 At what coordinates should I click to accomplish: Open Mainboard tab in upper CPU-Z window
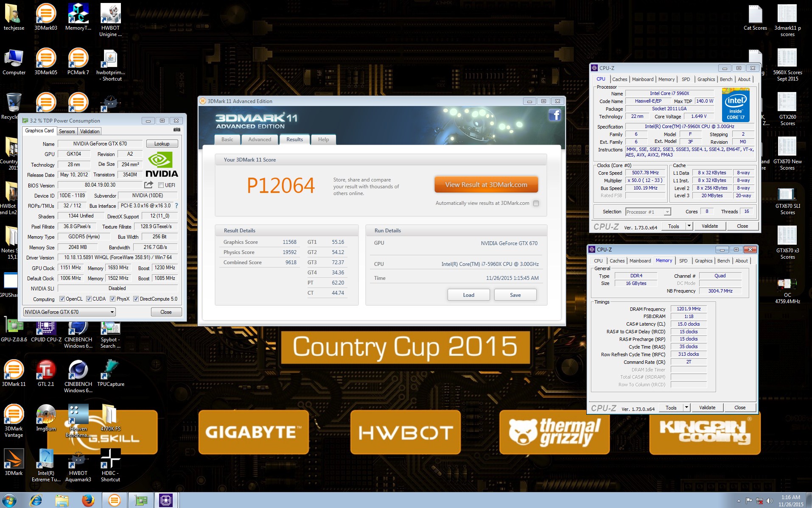tap(642, 79)
